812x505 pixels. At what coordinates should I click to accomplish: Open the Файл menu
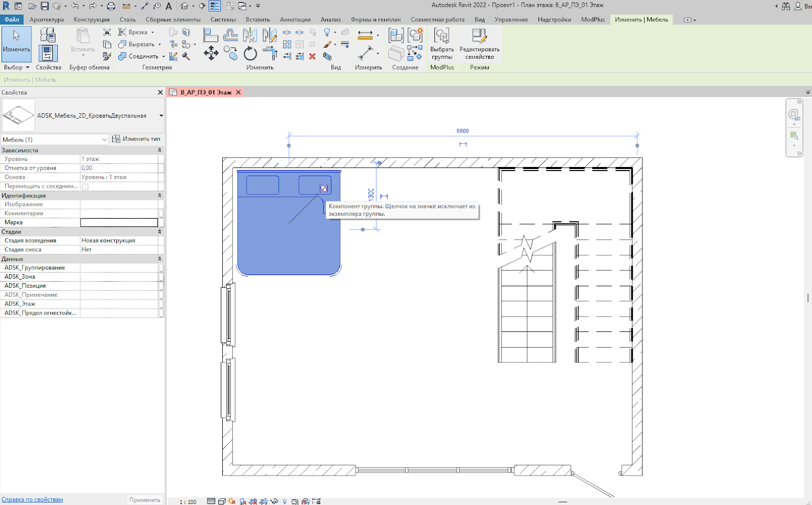(x=12, y=20)
